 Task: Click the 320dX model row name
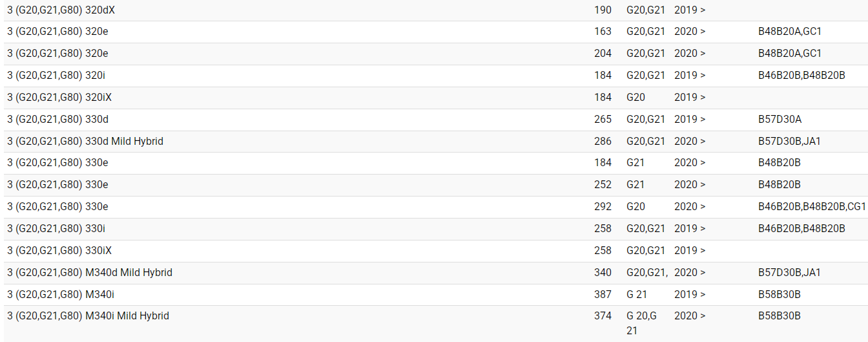tap(61, 10)
